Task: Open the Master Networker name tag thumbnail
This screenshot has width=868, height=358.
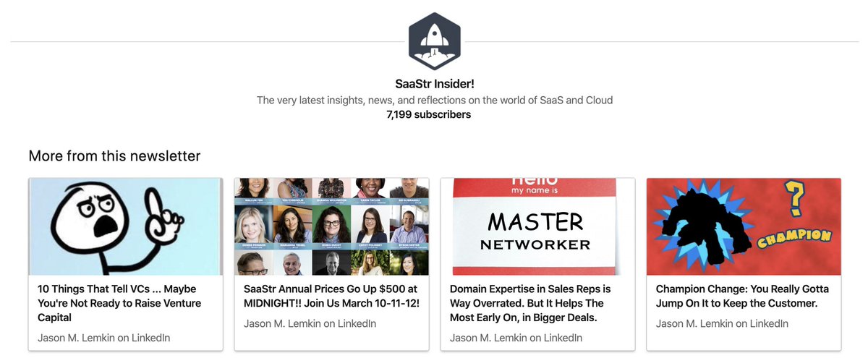Action: tap(537, 226)
